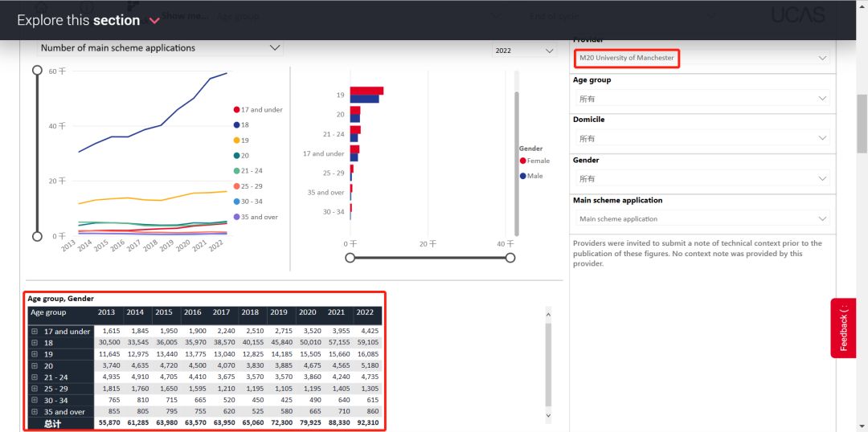Click the 2020 column header
The height and width of the screenshot is (432, 868).
[307, 312]
